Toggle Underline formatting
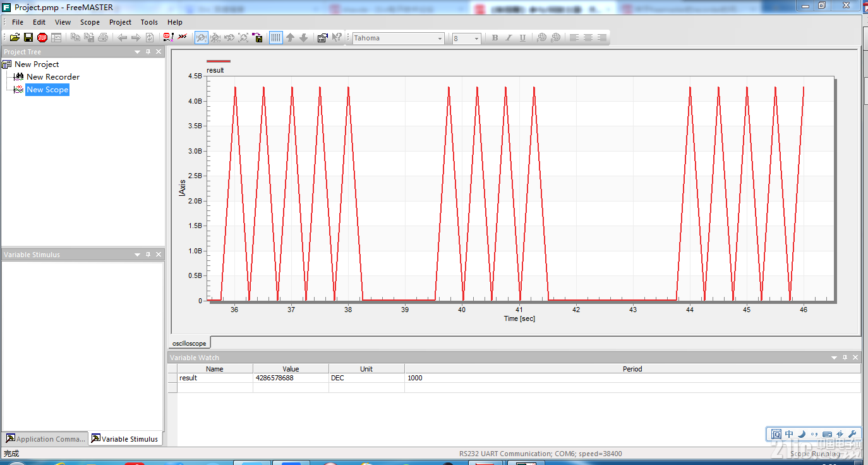 coord(522,38)
